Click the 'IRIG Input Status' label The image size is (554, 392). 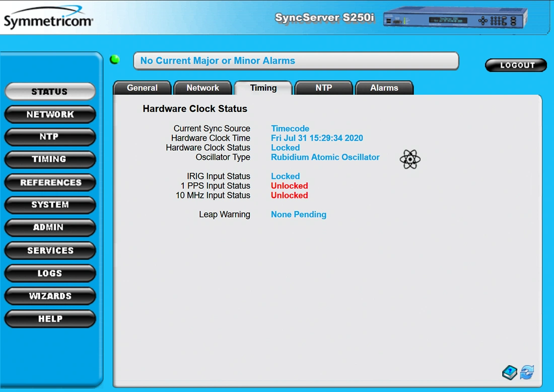click(x=219, y=176)
